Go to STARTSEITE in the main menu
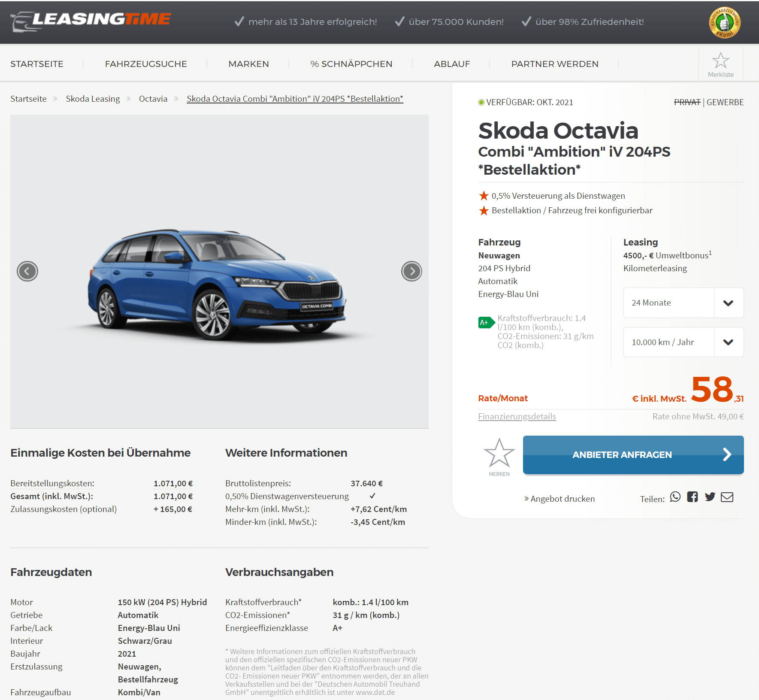This screenshot has height=700, width=759. [x=37, y=64]
